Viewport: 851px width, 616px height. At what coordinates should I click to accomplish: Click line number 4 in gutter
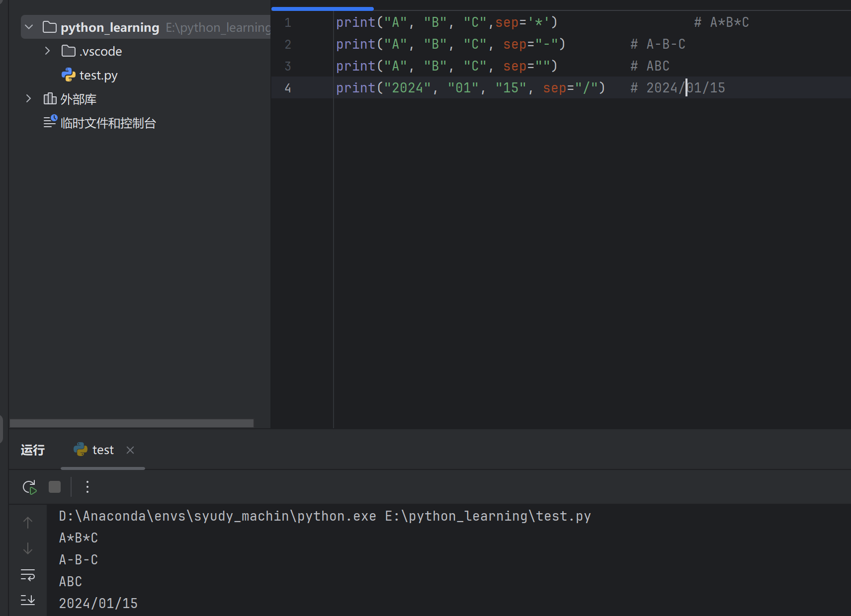[288, 88]
